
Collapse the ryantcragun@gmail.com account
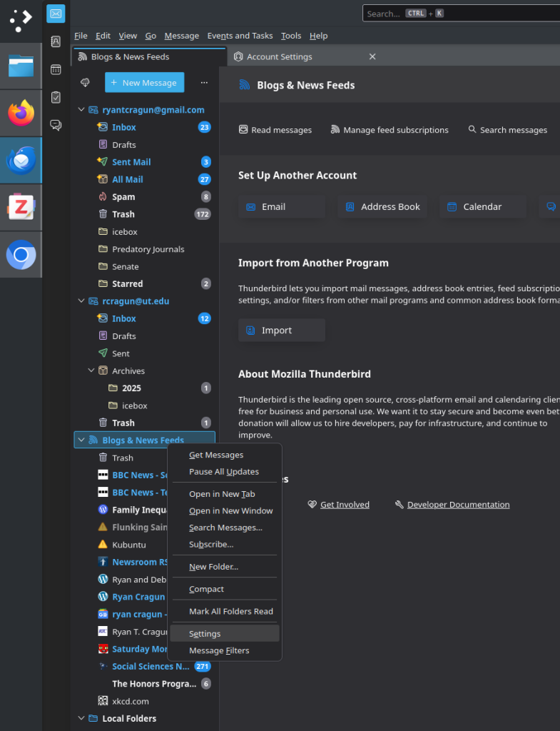pos(81,110)
